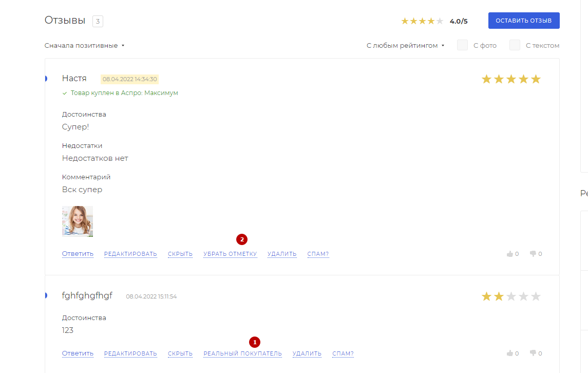Click the two-star rating of fghfghgfhgf review

point(511,296)
